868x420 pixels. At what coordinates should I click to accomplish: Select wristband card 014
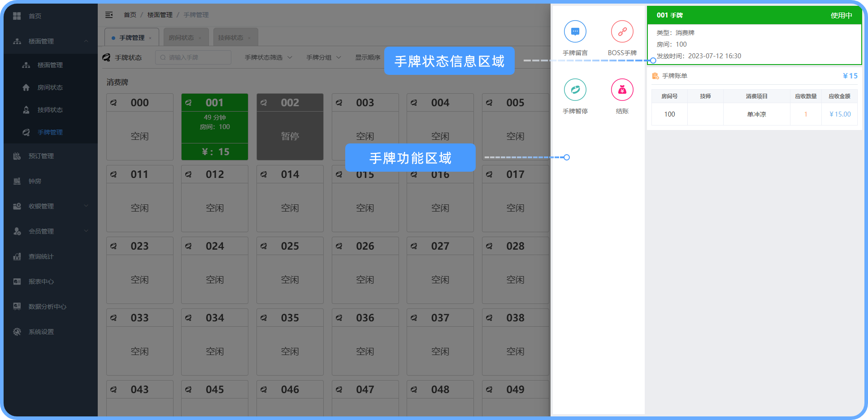(x=290, y=199)
